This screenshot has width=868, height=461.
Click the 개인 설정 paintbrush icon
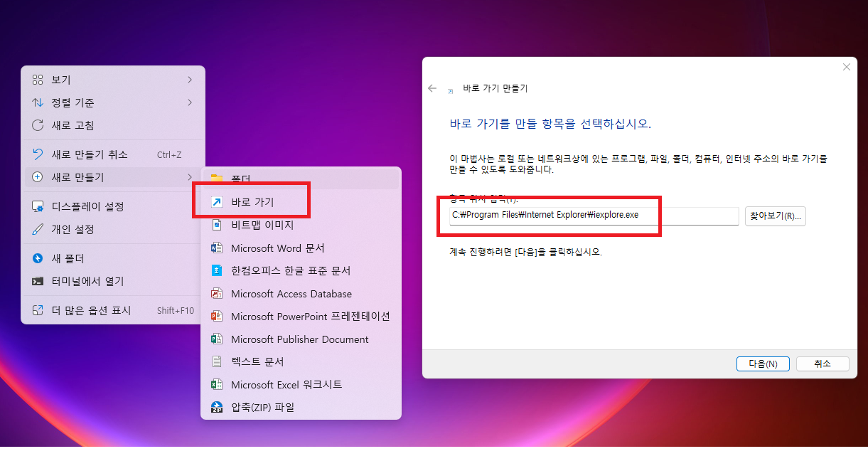[x=38, y=229]
